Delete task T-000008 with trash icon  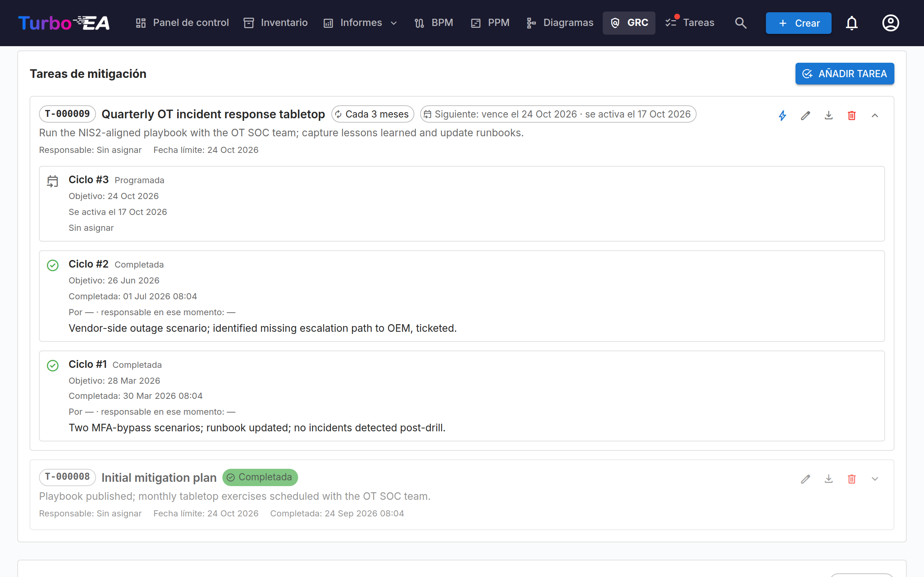click(x=852, y=479)
